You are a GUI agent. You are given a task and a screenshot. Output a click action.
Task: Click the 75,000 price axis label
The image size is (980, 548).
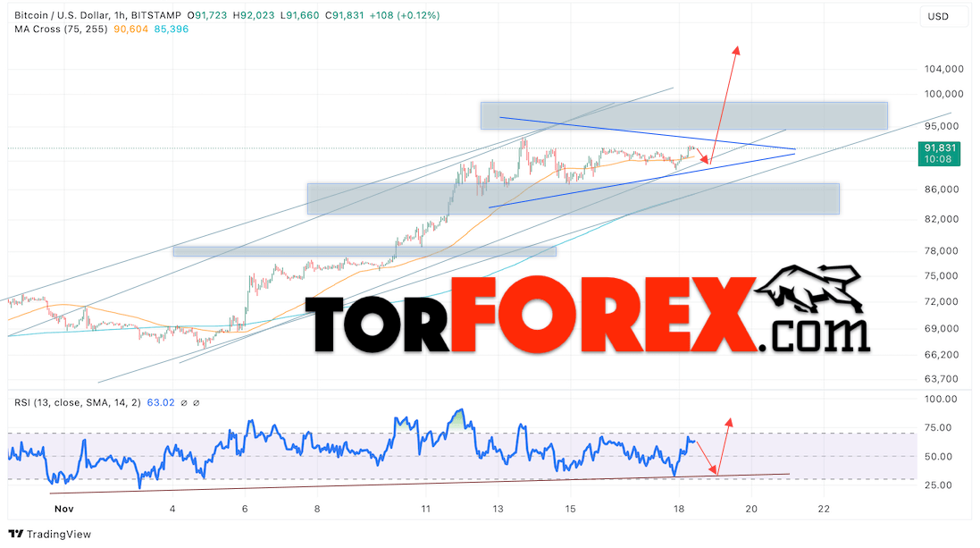click(942, 276)
